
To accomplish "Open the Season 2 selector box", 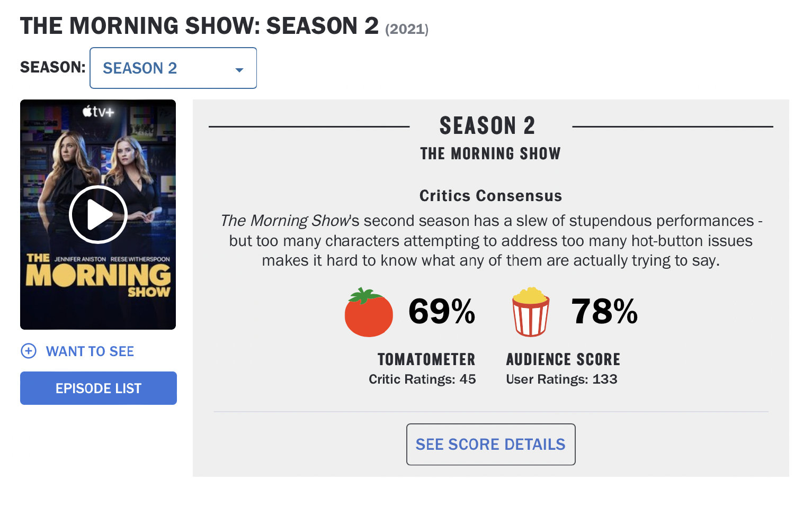I will tap(173, 68).
